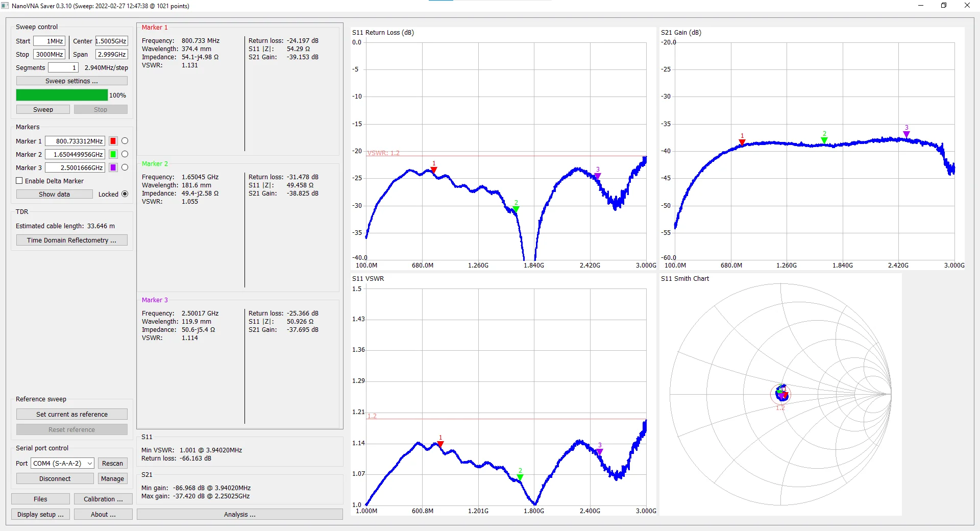This screenshot has height=531, width=980.
Task: Click the Sweep button
Action: point(43,109)
